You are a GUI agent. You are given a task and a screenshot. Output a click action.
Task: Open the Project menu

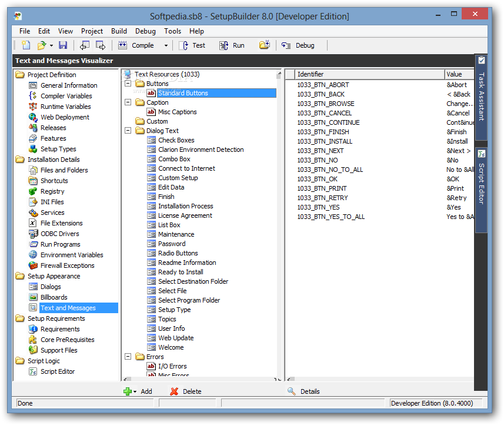[x=92, y=31]
